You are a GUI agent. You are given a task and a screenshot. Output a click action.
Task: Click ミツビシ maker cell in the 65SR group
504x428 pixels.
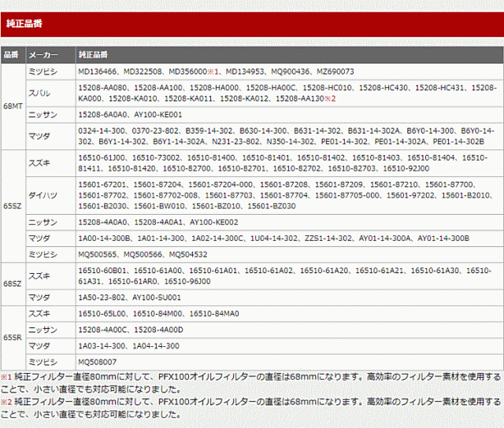point(50,362)
